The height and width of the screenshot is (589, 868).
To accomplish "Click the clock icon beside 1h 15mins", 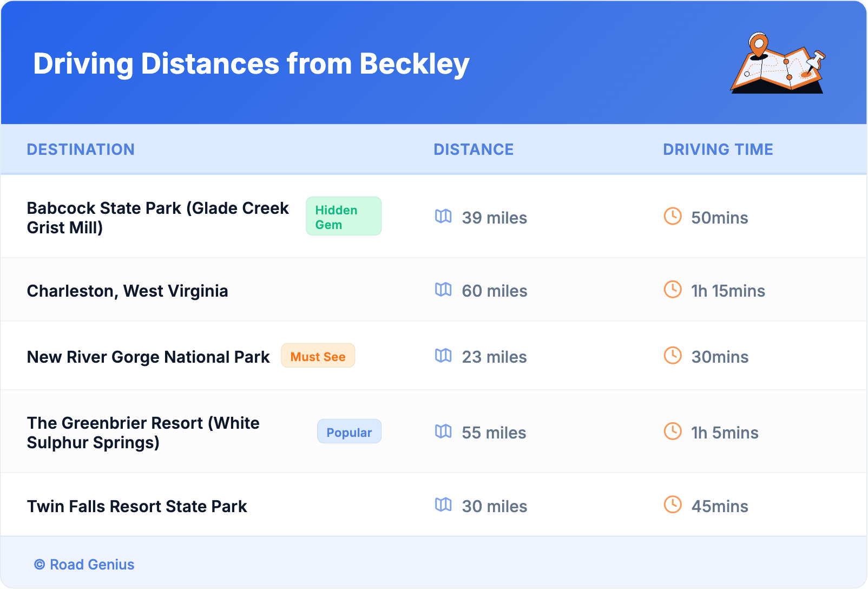I will tap(673, 290).
